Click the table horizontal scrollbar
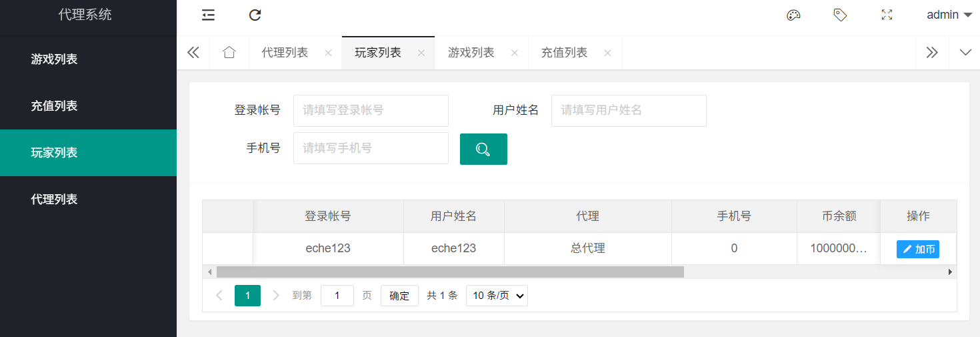 click(x=450, y=272)
